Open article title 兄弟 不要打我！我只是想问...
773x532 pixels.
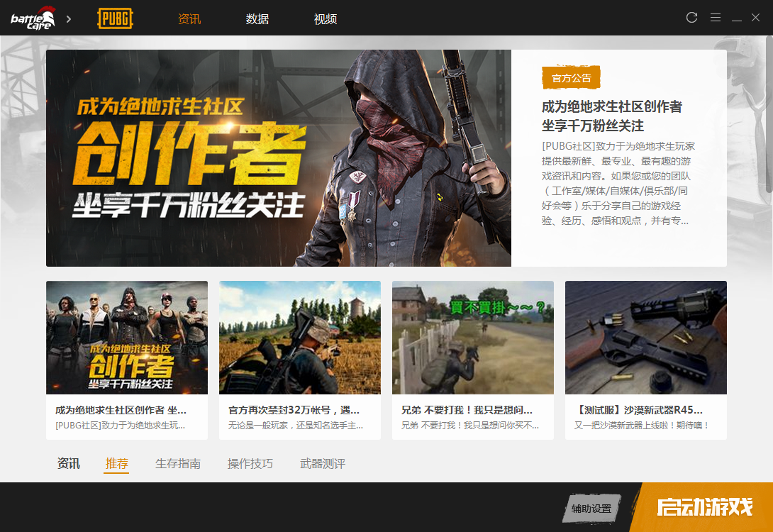pyautogui.click(x=467, y=410)
